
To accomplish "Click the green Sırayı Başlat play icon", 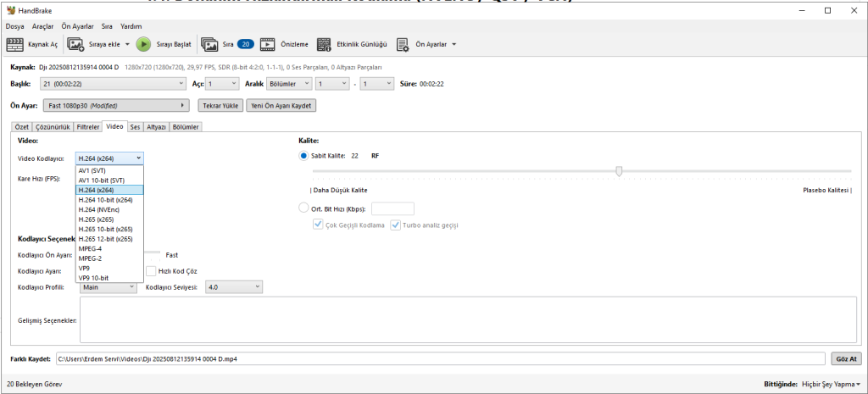I will point(143,44).
